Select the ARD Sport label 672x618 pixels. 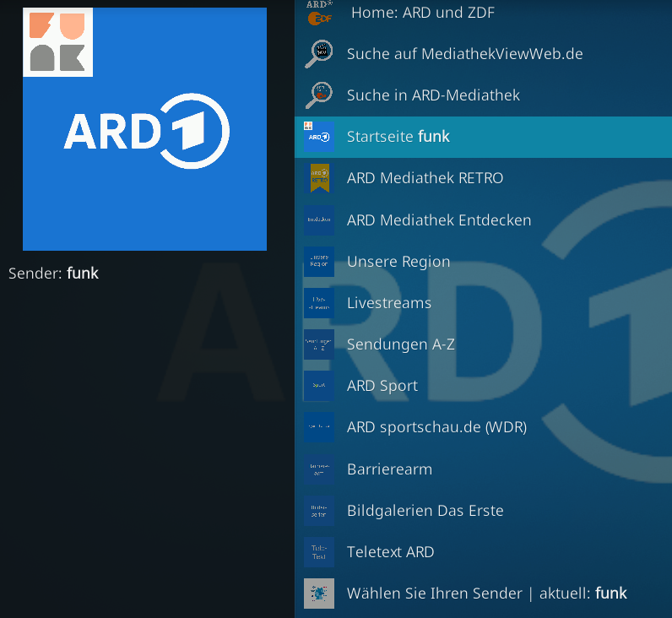(382, 386)
